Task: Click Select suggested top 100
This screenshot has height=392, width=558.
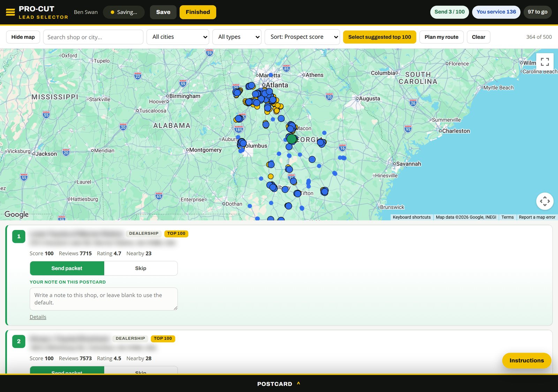Action: (x=379, y=37)
